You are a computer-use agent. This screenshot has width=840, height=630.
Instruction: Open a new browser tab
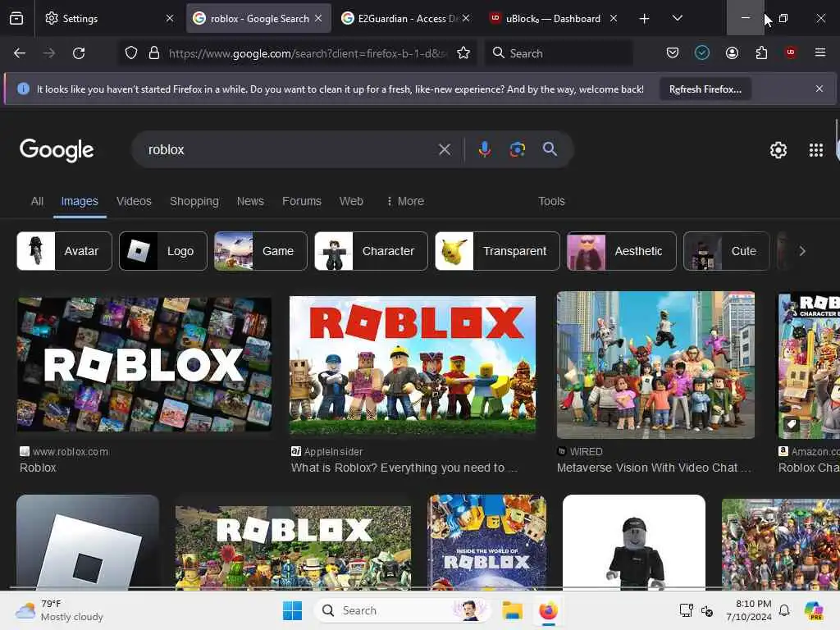(x=644, y=19)
